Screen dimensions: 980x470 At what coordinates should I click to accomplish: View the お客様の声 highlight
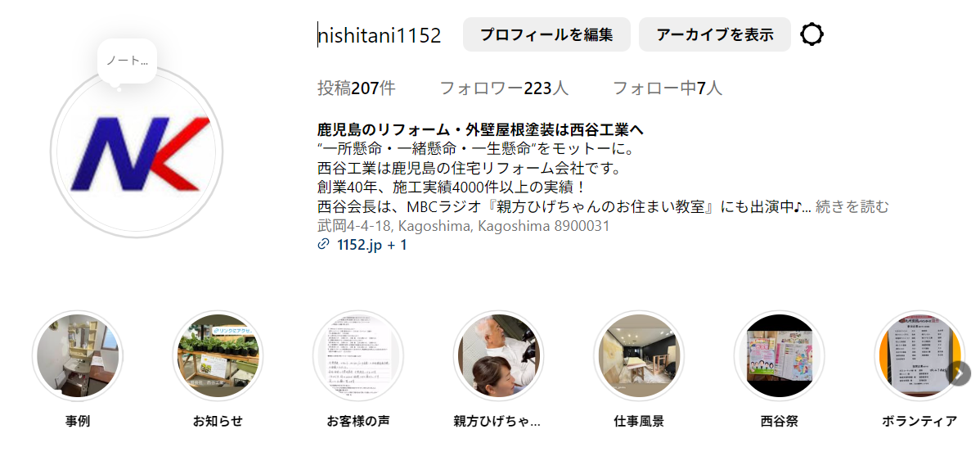pyautogui.click(x=358, y=357)
